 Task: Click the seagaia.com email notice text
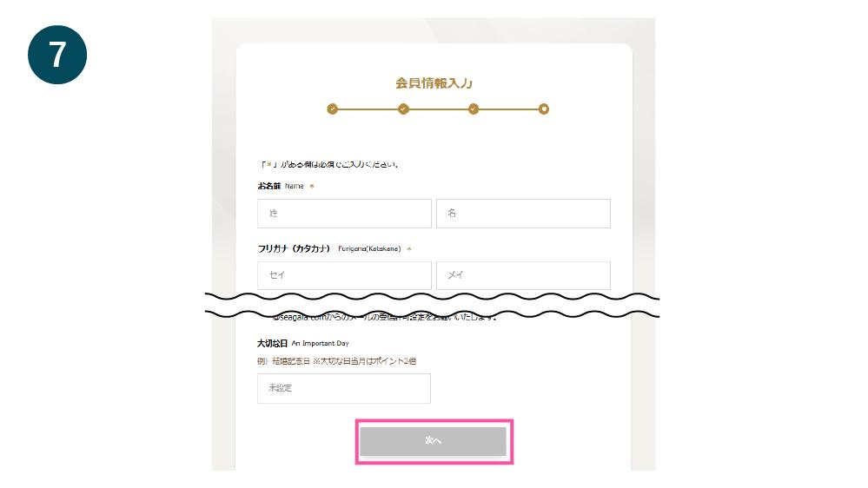(x=382, y=318)
